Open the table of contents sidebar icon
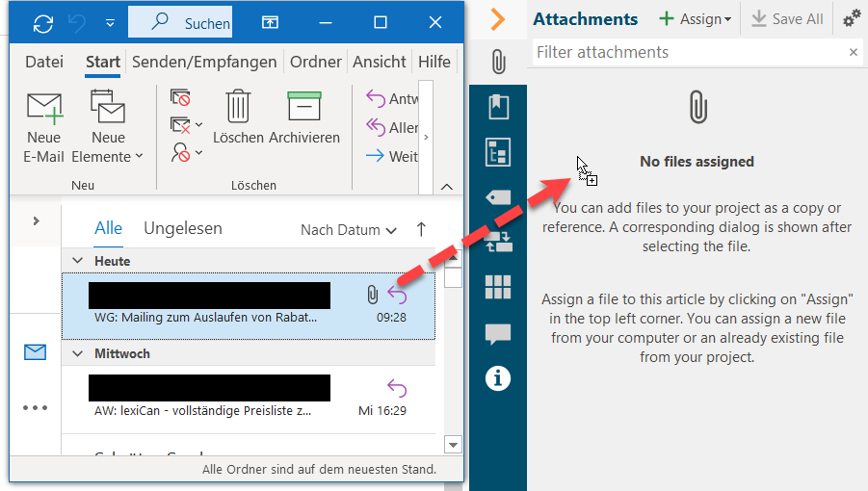Screen dimensions: 868x491 tap(498, 152)
